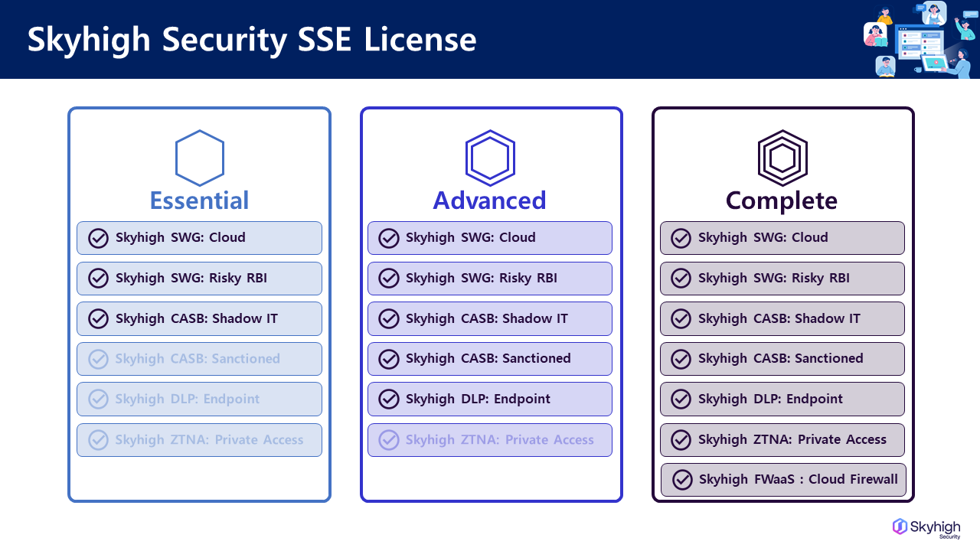980x551 pixels.
Task: Click the Advanced double hexagon icon
Action: (x=490, y=158)
